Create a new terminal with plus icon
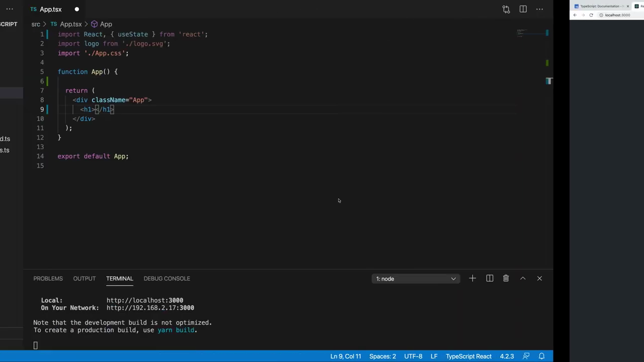The width and height of the screenshot is (644, 362). click(472, 279)
